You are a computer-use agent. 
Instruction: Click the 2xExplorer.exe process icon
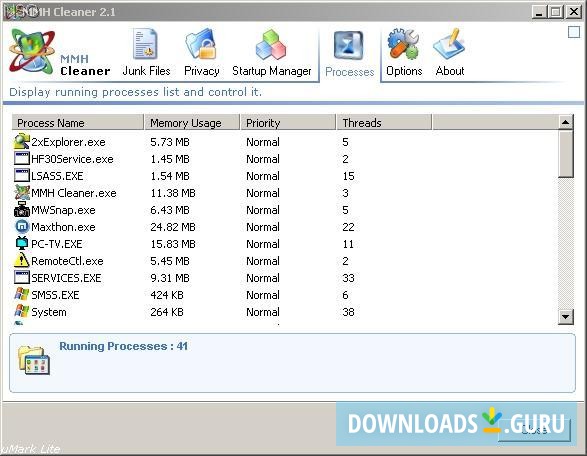(x=22, y=142)
